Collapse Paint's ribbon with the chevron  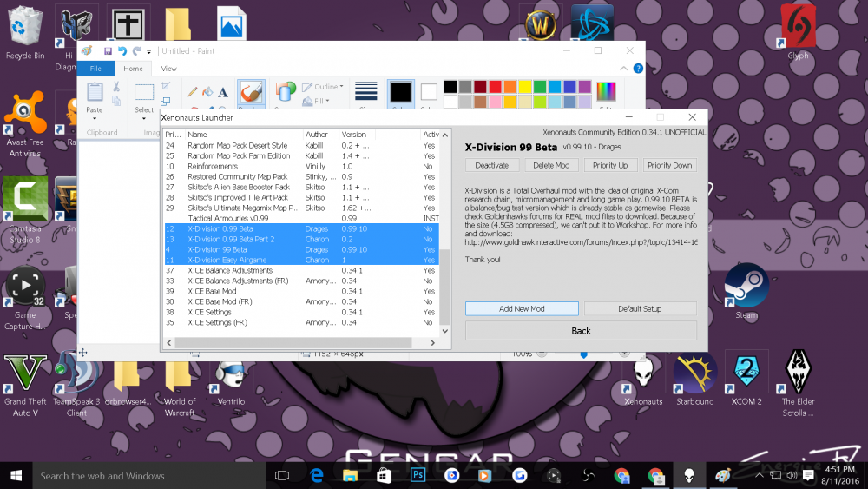(624, 69)
